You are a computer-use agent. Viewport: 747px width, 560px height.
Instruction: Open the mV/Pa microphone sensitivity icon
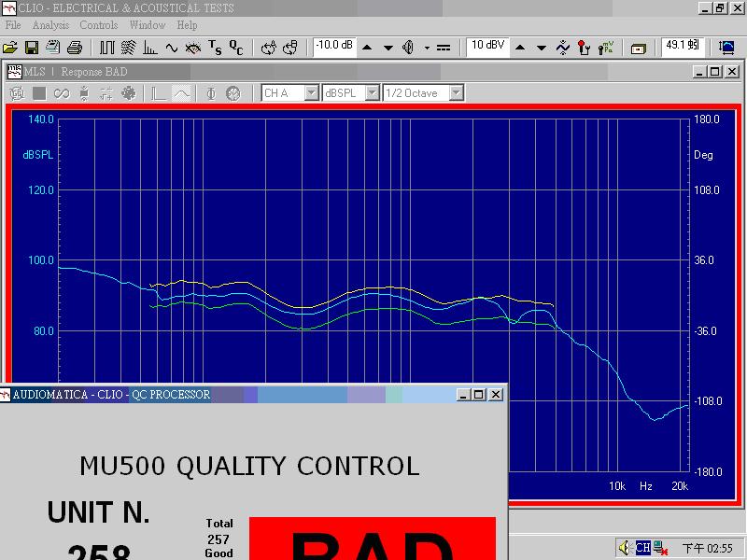click(606, 48)
